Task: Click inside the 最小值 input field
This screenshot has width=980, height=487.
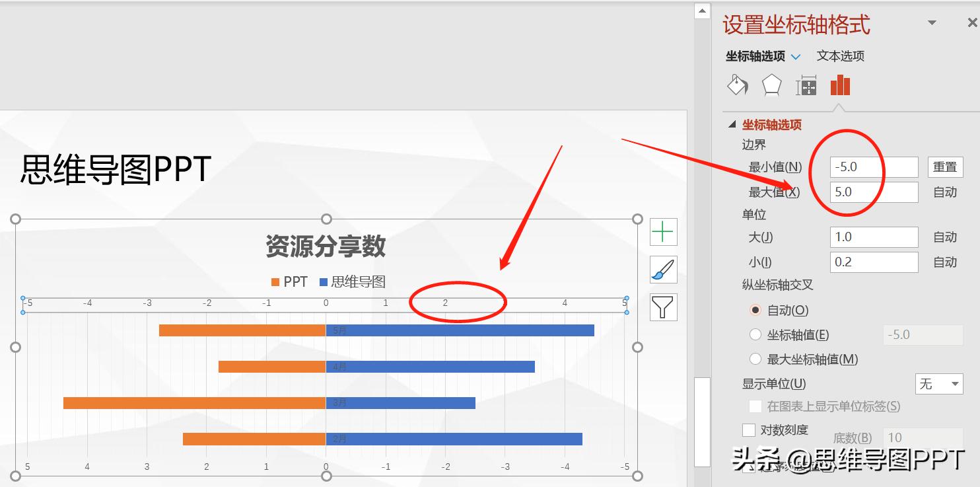Action: 872,167
